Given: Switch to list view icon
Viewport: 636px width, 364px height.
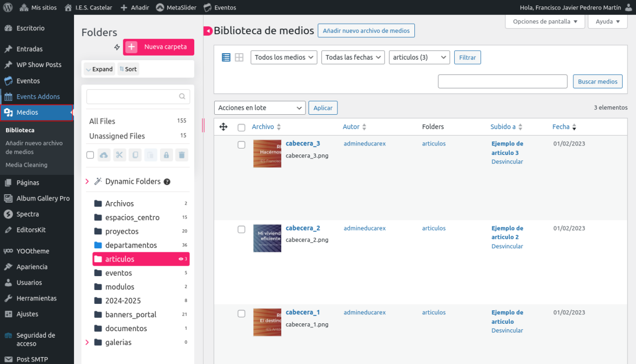Looking at the screenshot, I should (x=226, y=58).
